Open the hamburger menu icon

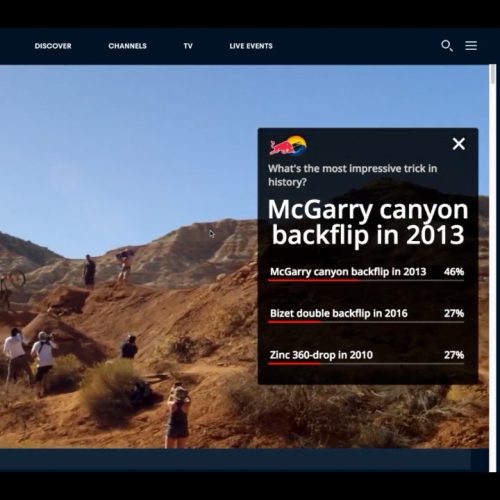[x=471, y=45]
